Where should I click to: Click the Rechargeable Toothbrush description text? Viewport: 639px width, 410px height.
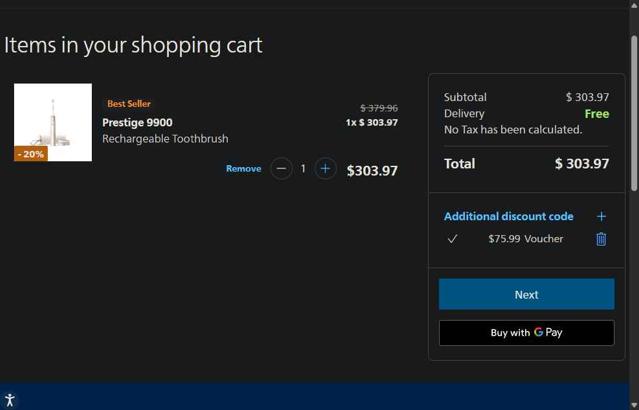[x=165, y=139]
